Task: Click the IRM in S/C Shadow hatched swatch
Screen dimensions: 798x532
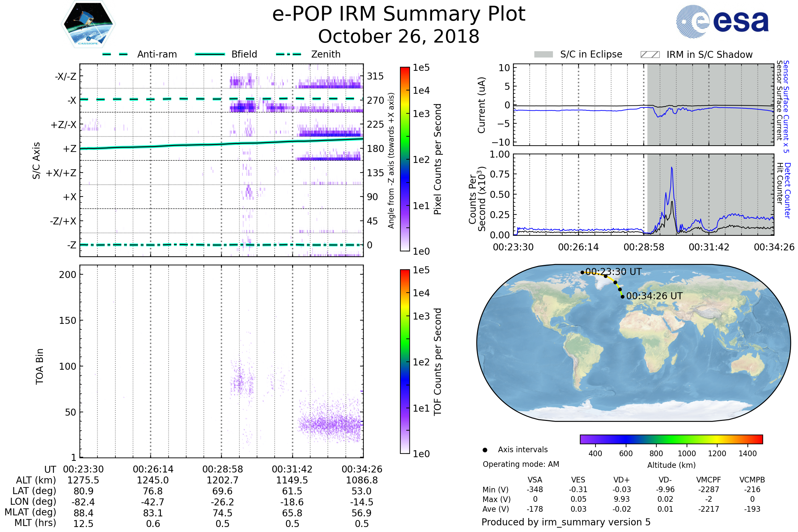Action: 650,55
